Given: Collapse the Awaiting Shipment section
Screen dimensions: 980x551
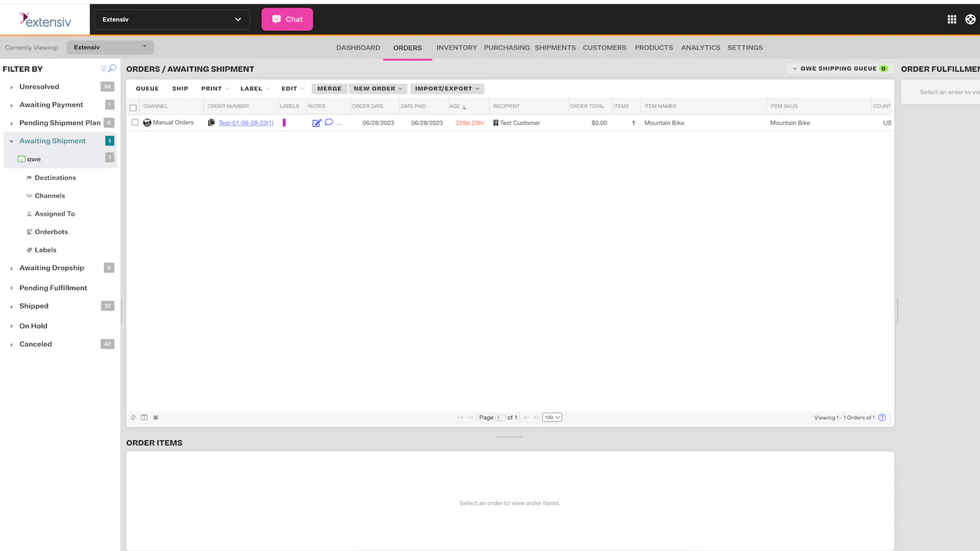Looking at the screenshot, I should (x=11, y=141).
